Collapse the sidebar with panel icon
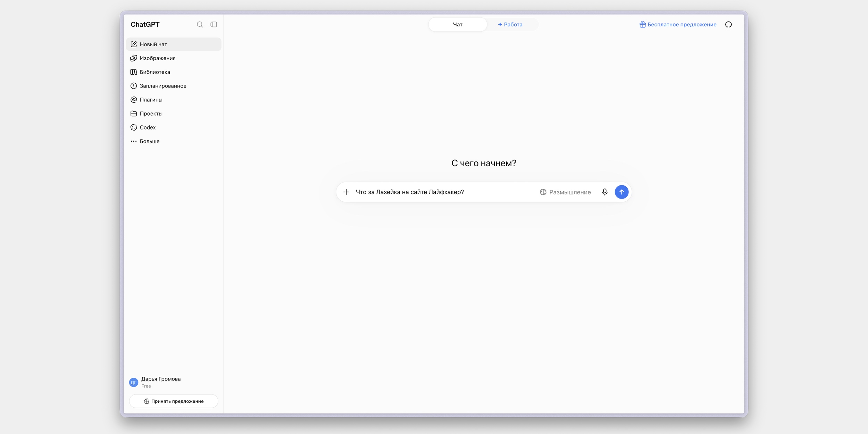 point(214,24)
